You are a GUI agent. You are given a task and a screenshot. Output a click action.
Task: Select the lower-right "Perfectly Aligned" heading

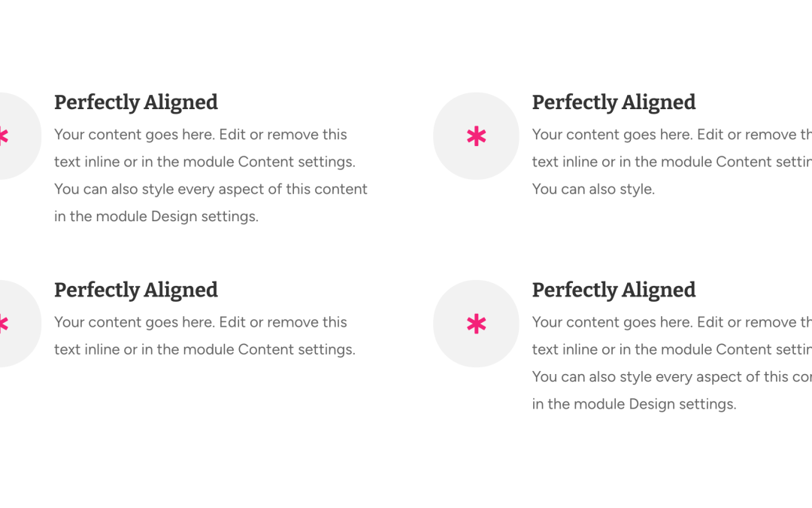[614, 291]
